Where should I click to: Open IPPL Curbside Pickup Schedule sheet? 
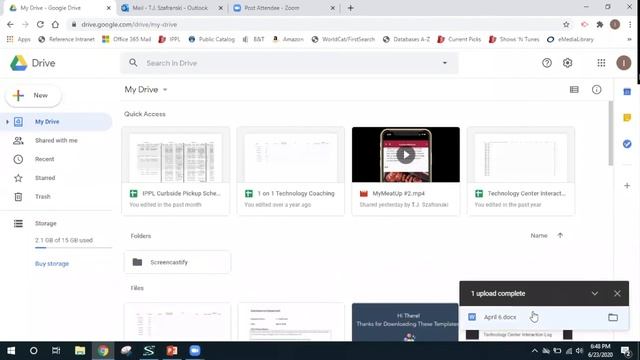pyautogui.click(x=176, y=171)
